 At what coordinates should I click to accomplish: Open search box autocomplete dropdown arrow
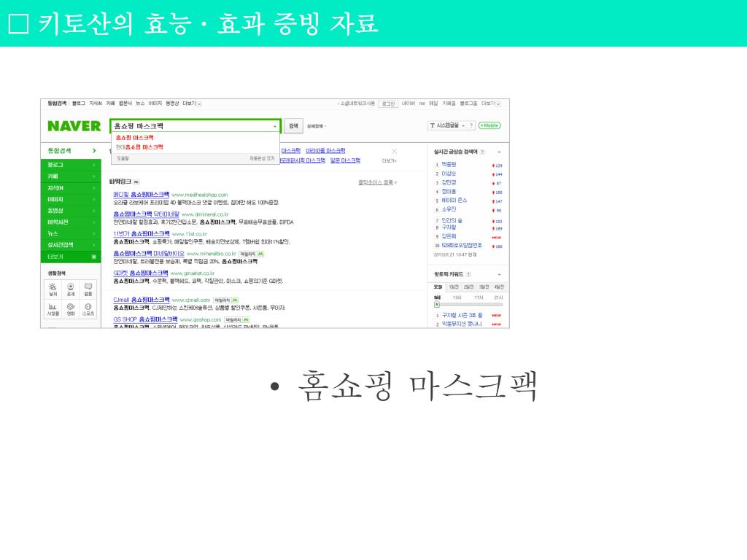[275, 126]
